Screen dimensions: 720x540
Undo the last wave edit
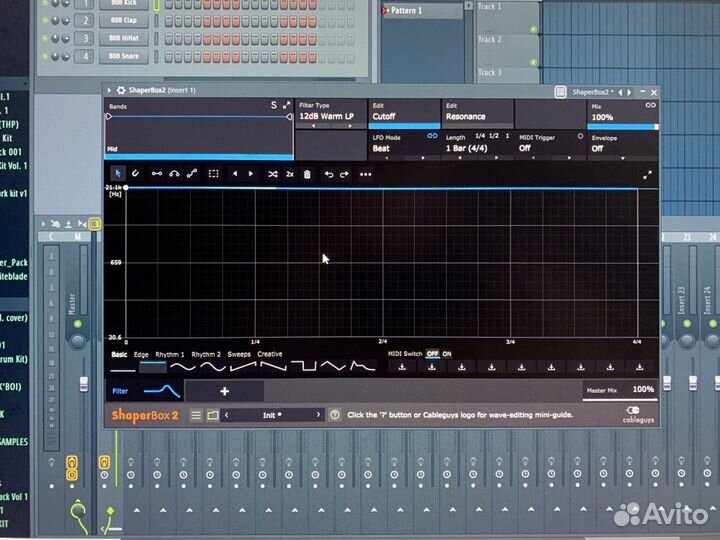click(329, 174)
